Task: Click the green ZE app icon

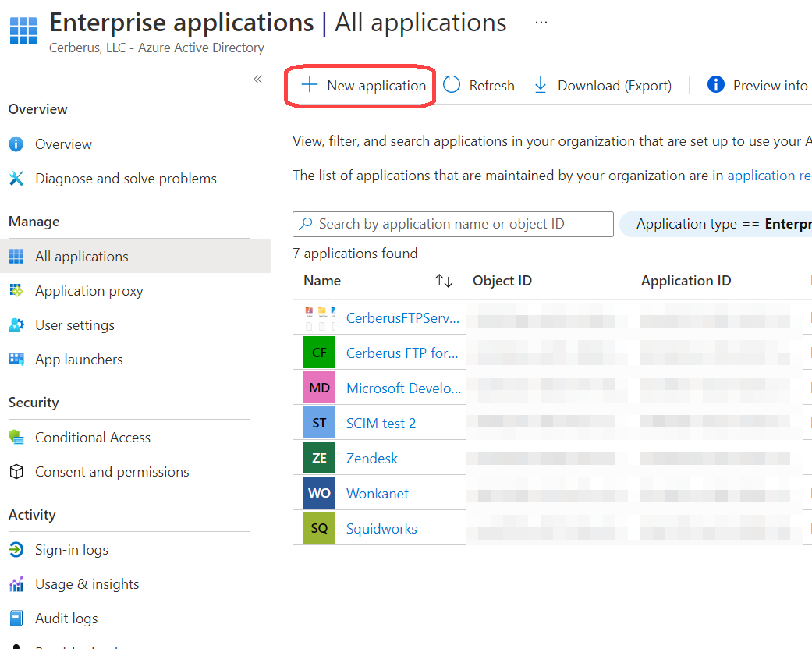Action: click(320, 458)
